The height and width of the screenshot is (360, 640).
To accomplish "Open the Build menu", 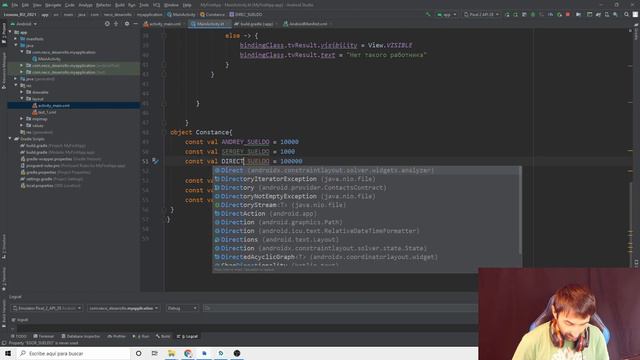I will (x=120, y=5).
